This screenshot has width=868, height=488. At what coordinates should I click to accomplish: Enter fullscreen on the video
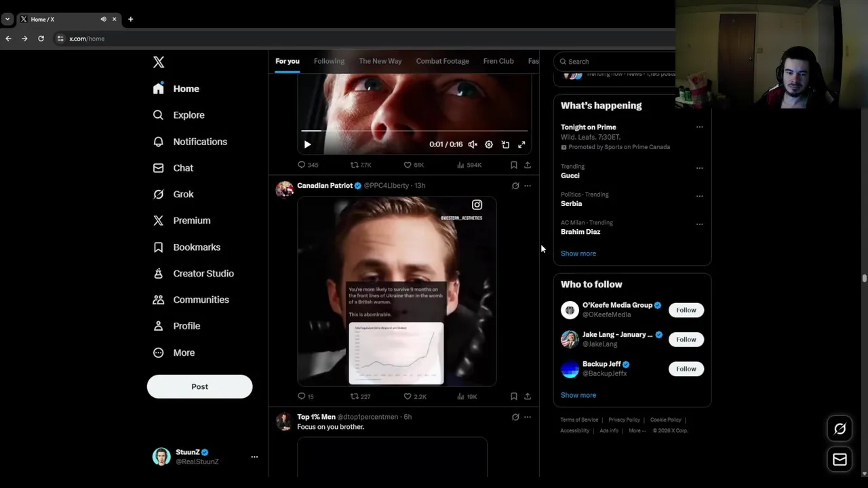[x=521, y=144]
